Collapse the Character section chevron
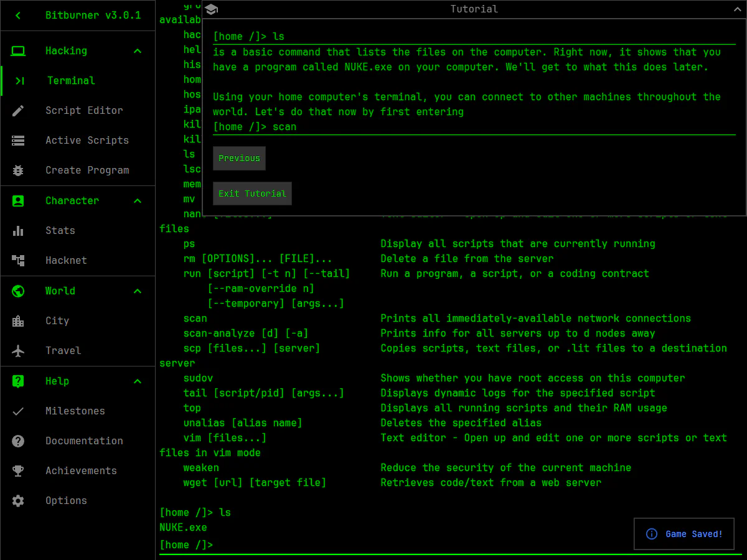 coord(138,201)
